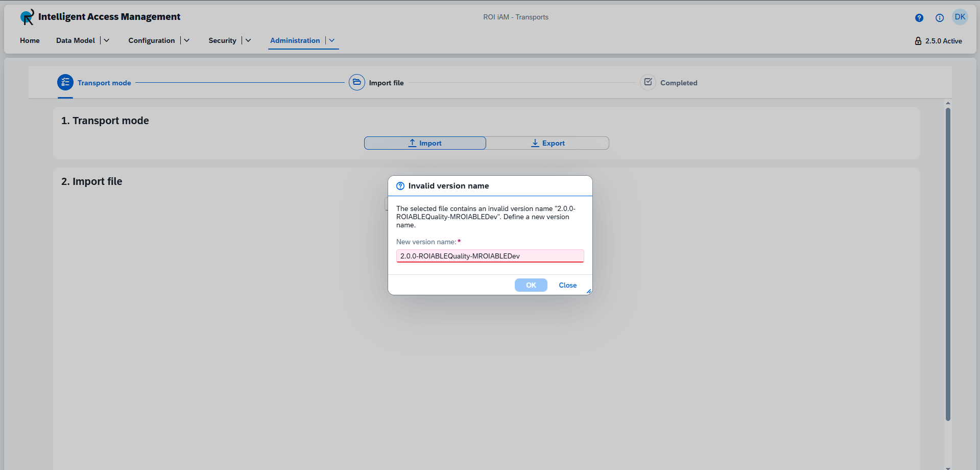Switch to the Export transport mode
Screen dimensions: 980x470
point(548,143)
